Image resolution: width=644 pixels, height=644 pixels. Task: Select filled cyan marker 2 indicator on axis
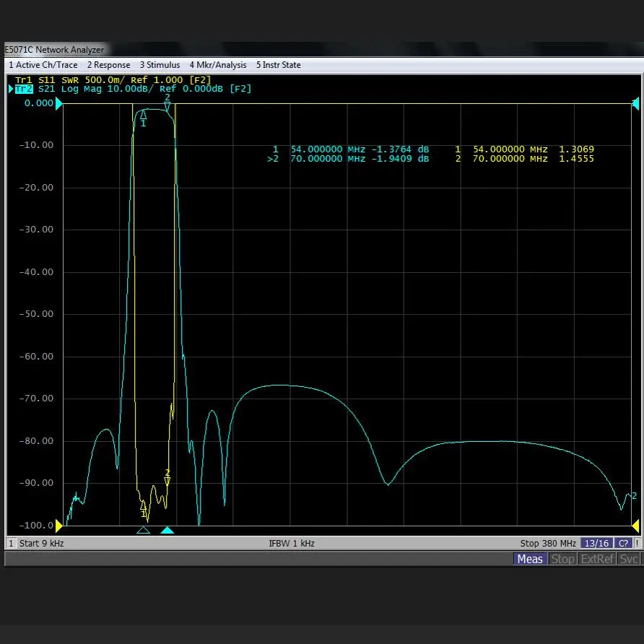tap(167, 531)
